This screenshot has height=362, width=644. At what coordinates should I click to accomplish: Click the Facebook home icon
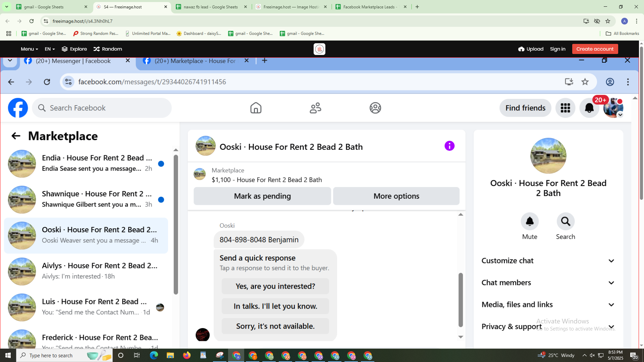(x=256, y=108)
